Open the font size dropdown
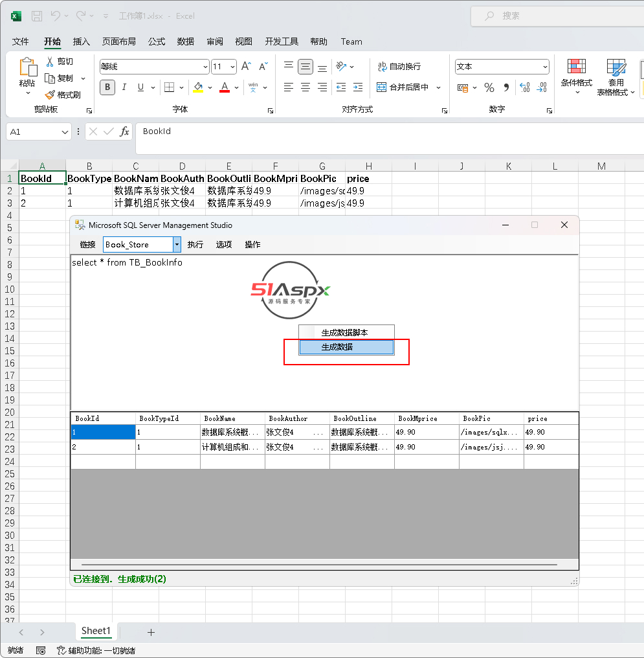Viewport: 644px width, 658px height. click(x=232, y=67)
